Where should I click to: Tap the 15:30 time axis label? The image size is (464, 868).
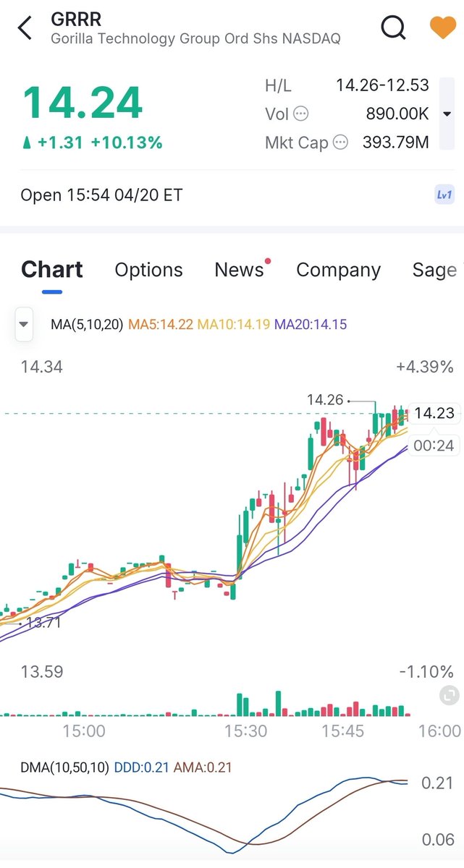[245, 731]
